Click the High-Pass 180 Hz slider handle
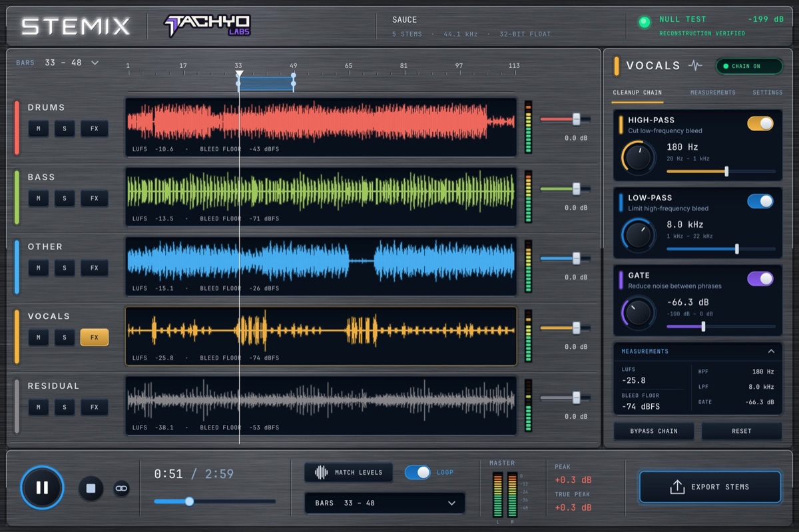 [726, 171]
